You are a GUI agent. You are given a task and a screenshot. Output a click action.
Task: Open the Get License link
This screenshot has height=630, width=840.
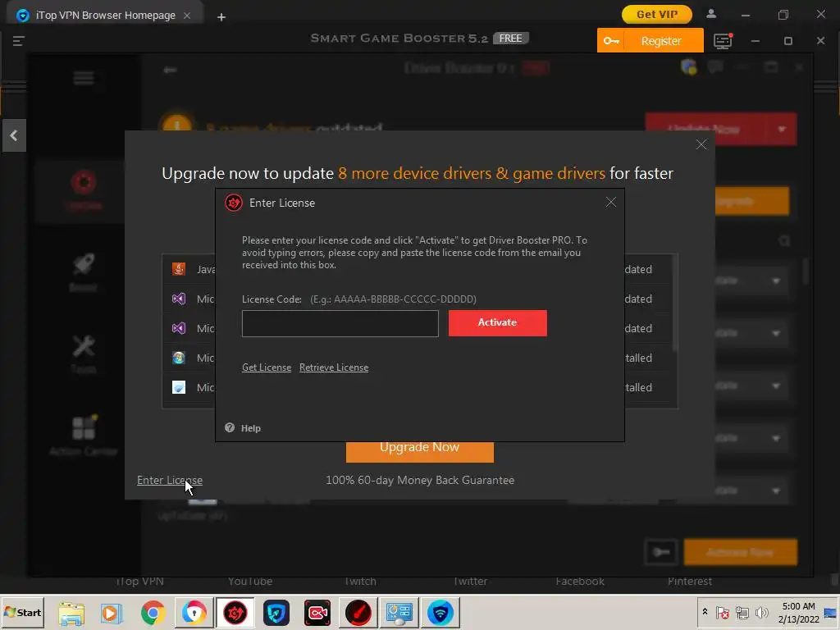point(267,367)
